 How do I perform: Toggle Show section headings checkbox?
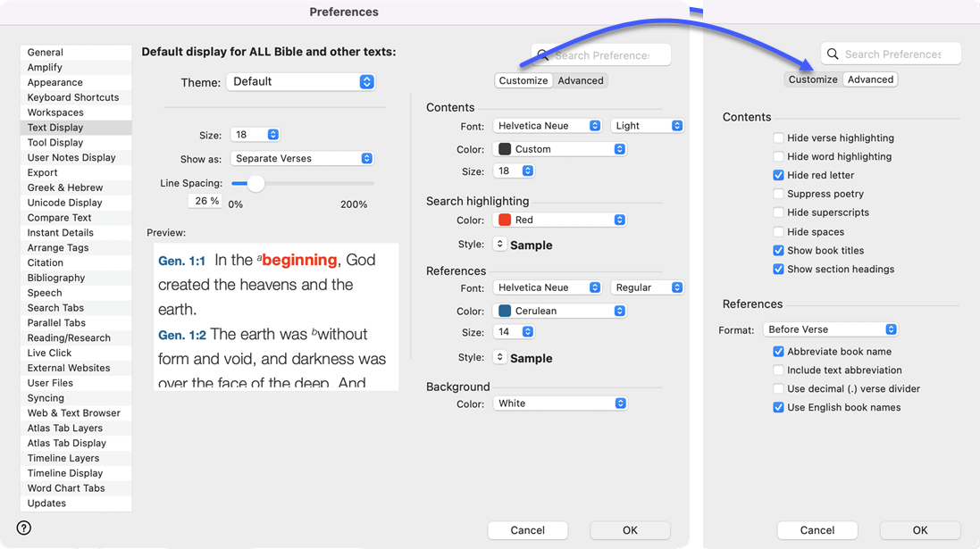[x=779, y=269]
